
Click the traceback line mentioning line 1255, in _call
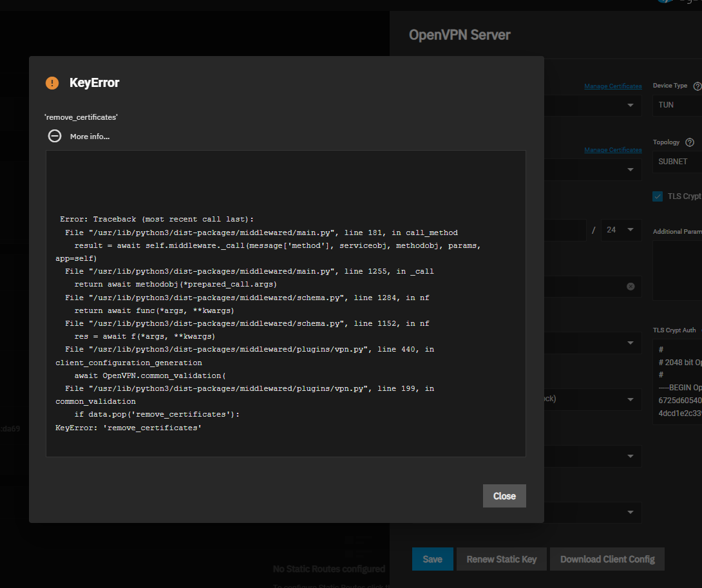click(249, 271)
